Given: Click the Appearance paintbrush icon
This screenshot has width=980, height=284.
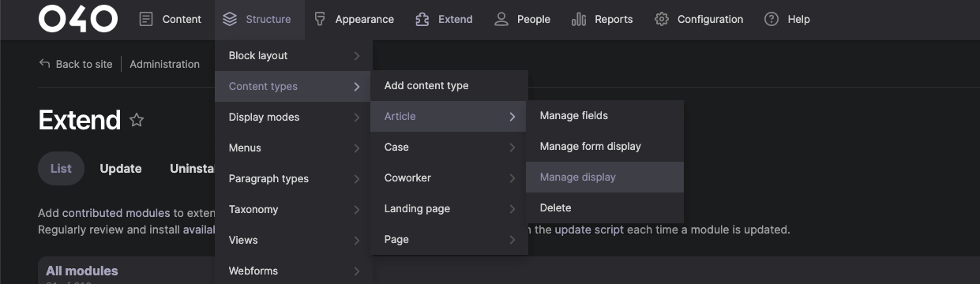Looking at the screenshot, I should pyautogui.click(x=319, y=19).
